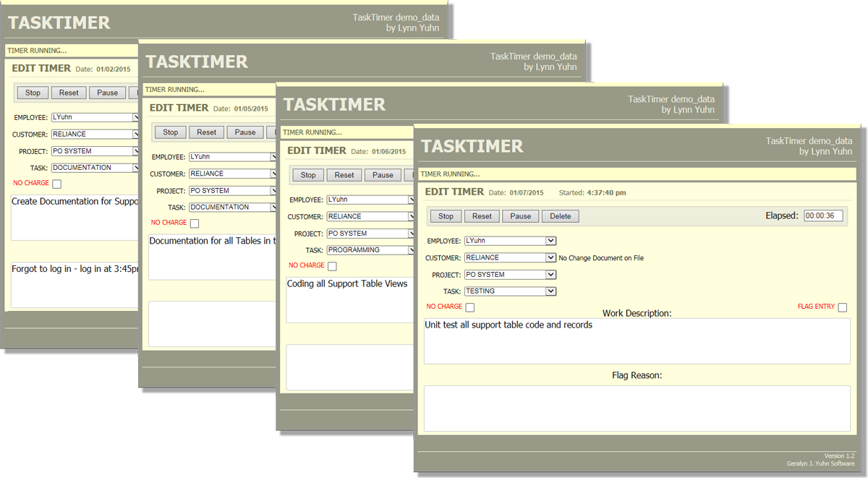Reset the elapsed time for 01/07/2015 timer
Image resolution: width=868 pixels, height=478 pixels.
(x=481, y=215)
